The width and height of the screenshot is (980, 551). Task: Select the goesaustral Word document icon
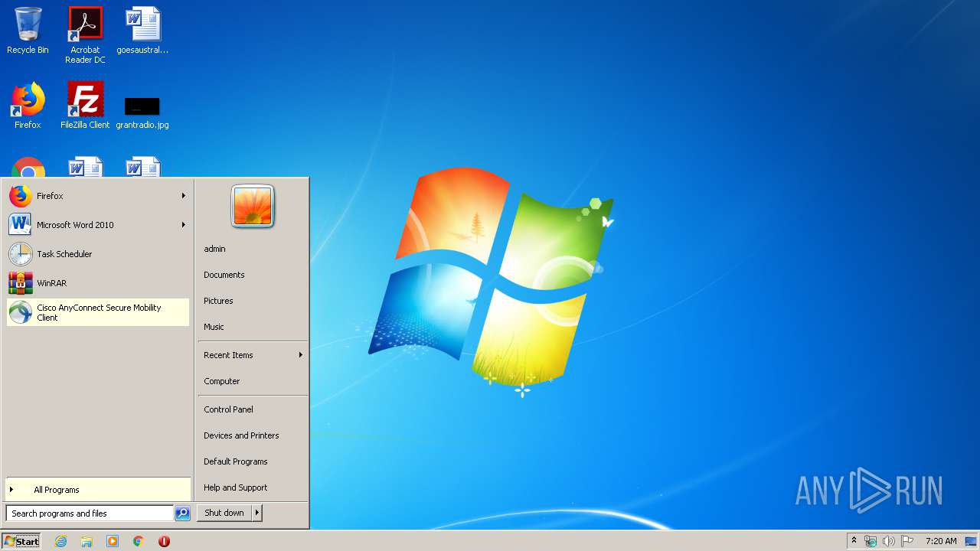(x=142, y=31)
